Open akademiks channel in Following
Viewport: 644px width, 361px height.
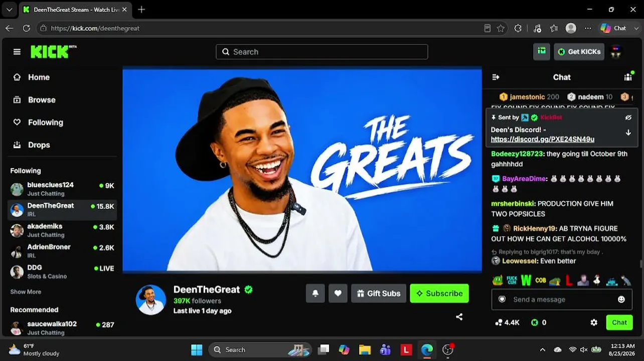tap(62, 230)
